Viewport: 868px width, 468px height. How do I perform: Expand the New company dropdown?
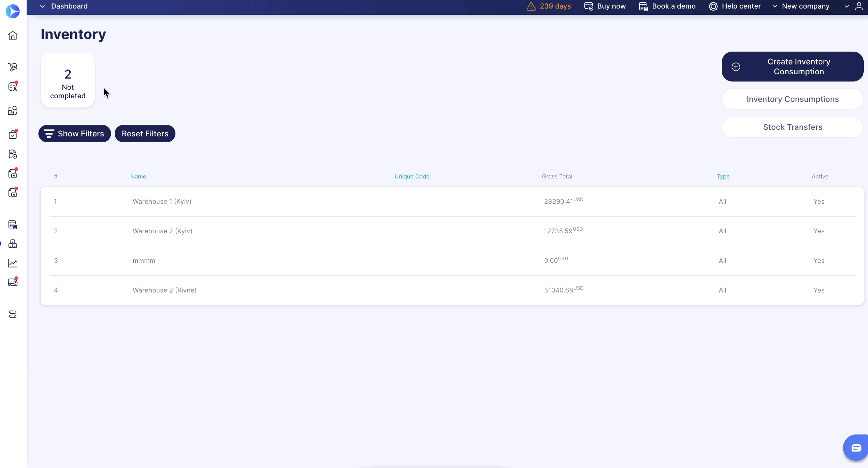point(802,6)
